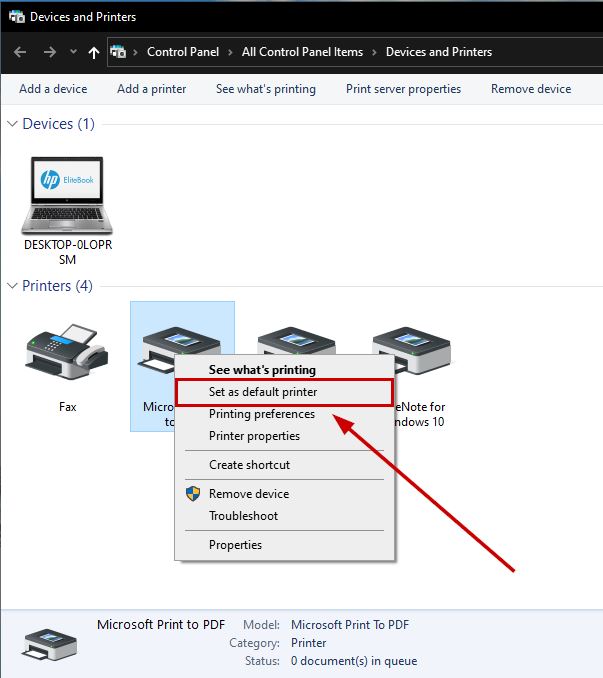The image size is (603, 678).
Task: Click See what's printing in toolbar
Action: pyautogui.click(x=266, y=89)
